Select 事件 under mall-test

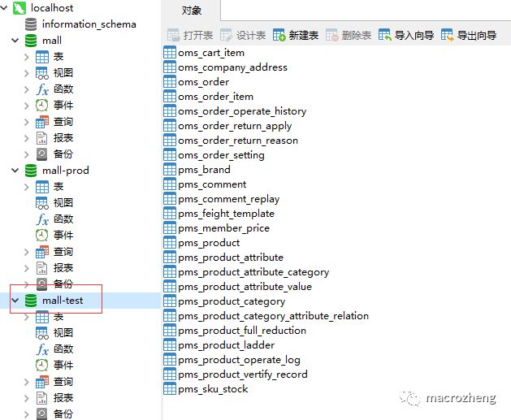63,365
